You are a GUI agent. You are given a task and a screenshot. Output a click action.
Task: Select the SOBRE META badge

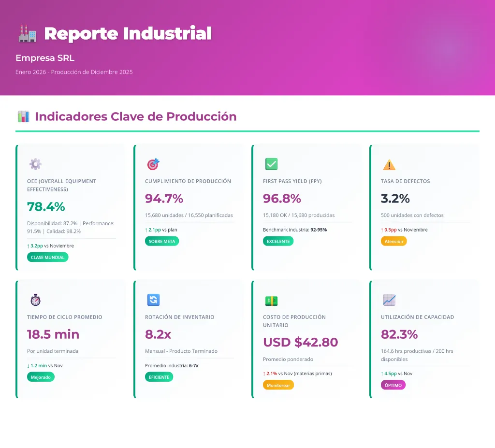click(x=162, y=241)
